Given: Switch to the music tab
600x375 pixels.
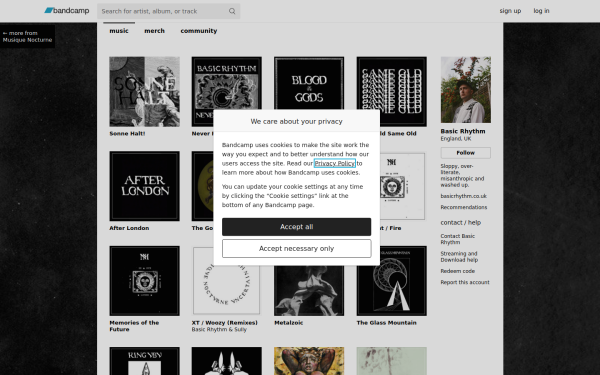Looking at the screenshot, I should point(119,31).
